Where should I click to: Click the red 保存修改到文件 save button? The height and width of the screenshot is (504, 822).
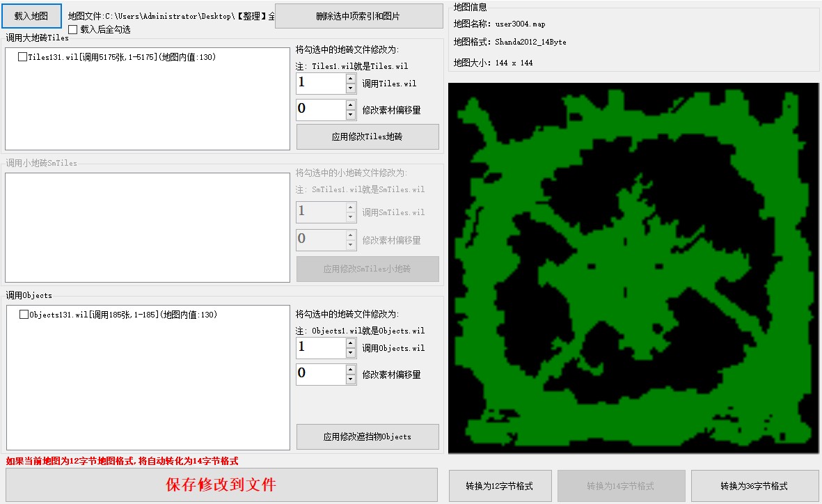tap(221, 485)
